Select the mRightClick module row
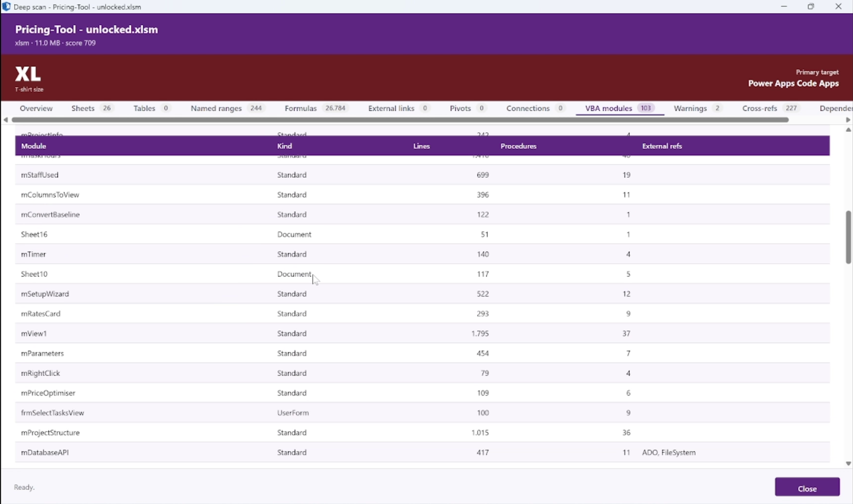Screen dimensions: 853x504 pyautogui.click(x=422, y=373)
